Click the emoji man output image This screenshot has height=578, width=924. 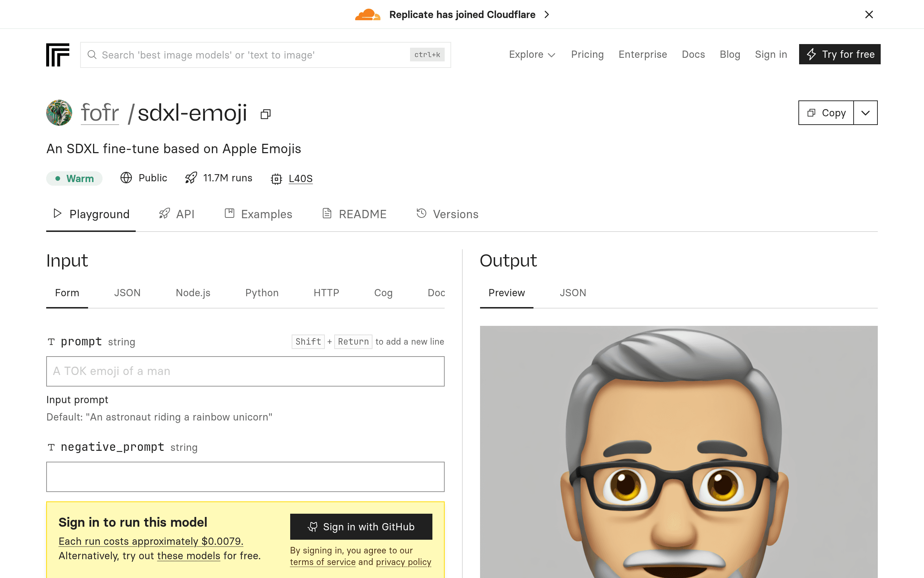pyautogui.click(x=679, y=452)
